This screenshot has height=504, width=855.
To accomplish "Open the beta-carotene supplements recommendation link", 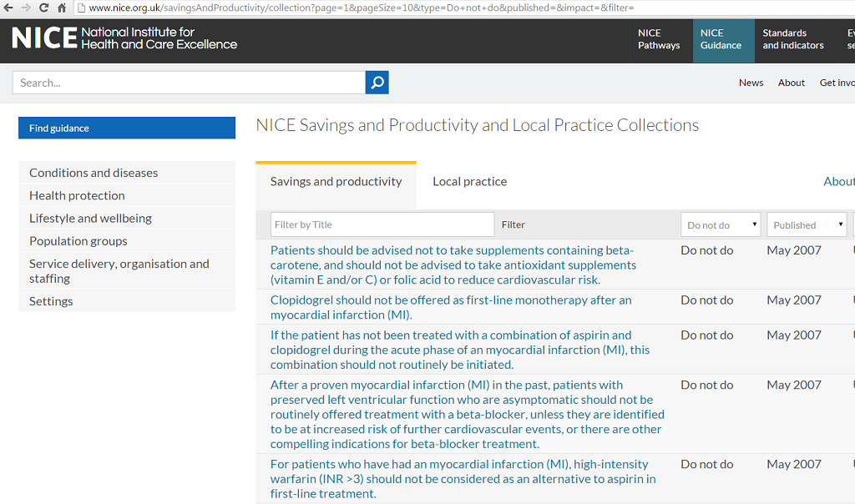I will click(453, 265).
